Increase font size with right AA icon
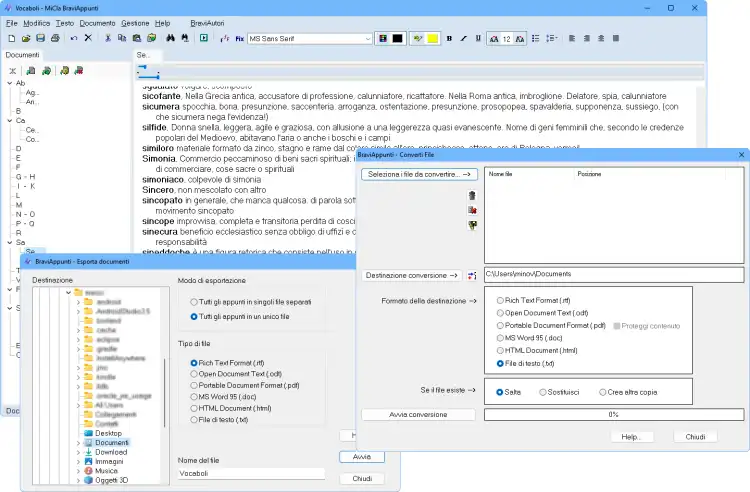The image size is (750, 492). pyautogui.click(x=520, y=39)
